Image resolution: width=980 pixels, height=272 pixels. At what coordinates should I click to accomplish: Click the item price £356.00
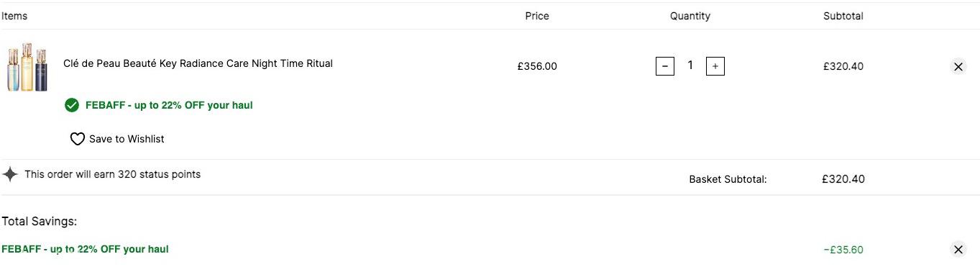click(537, 66)
